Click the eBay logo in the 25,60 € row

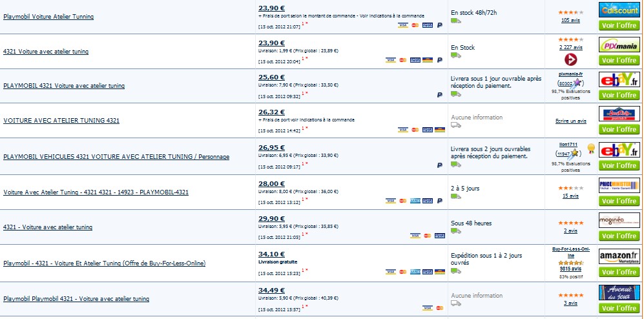(x=619, y=79)
